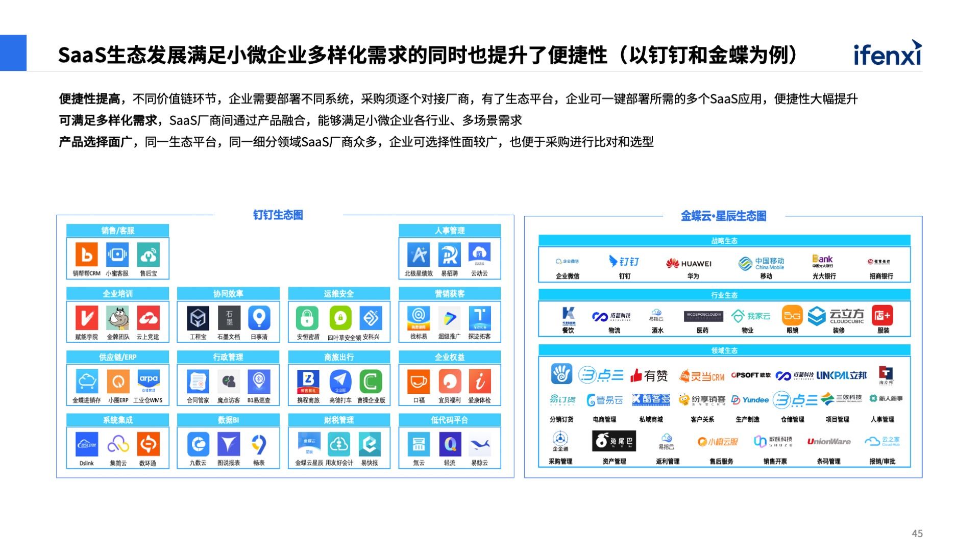Select the 小蜜客服 icon
The image size is (980, 558).
[117, 254]
